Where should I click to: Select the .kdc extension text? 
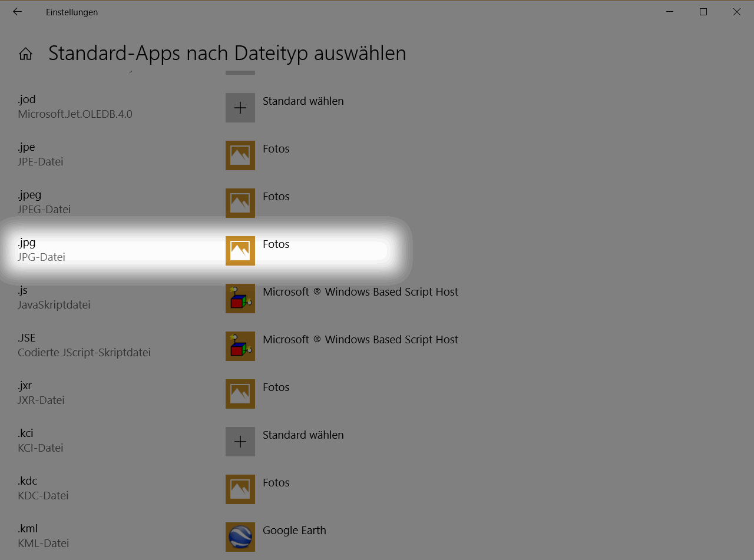click(28, 481)
